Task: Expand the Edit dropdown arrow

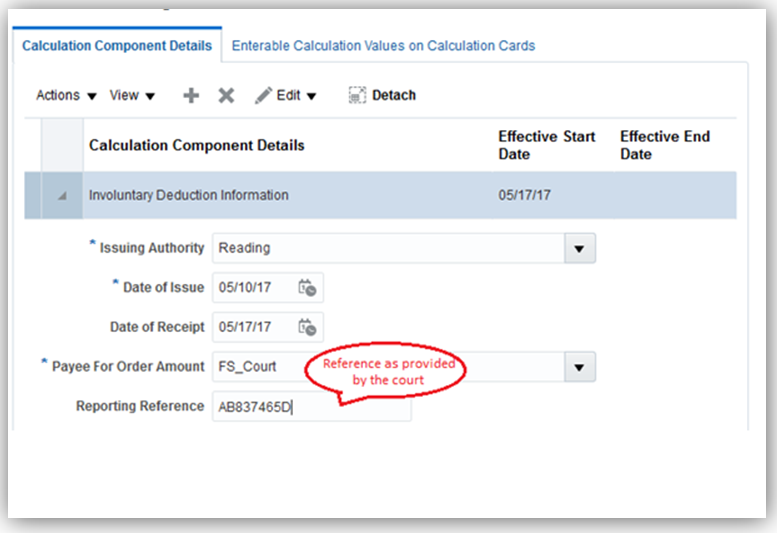Action: tap(311, 96)
